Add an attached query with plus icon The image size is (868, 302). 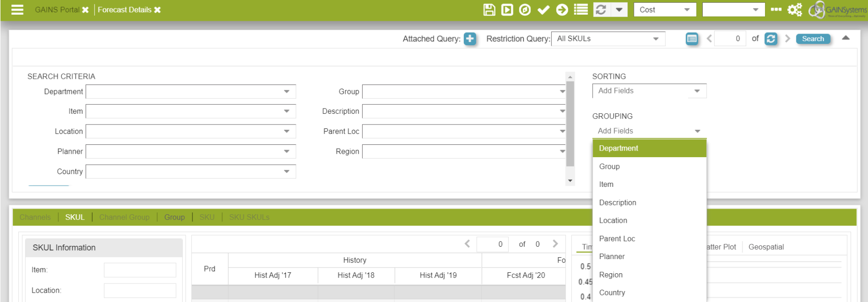click(x=469, y=39)
